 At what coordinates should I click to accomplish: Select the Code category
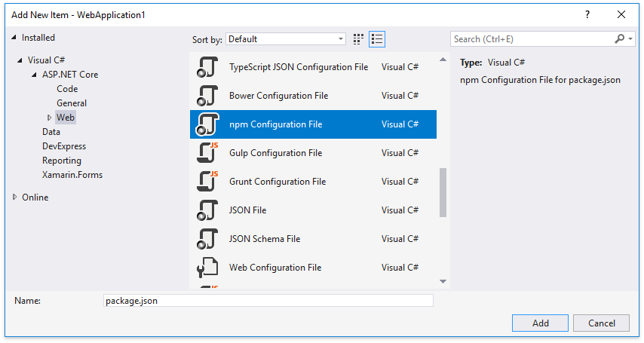pos(67,89)
